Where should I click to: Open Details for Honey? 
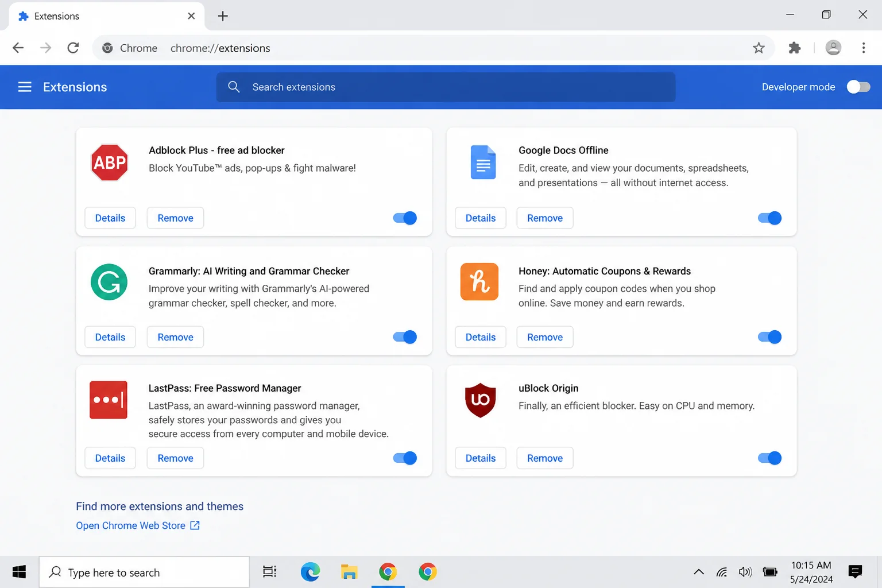(x=481, y=337)
